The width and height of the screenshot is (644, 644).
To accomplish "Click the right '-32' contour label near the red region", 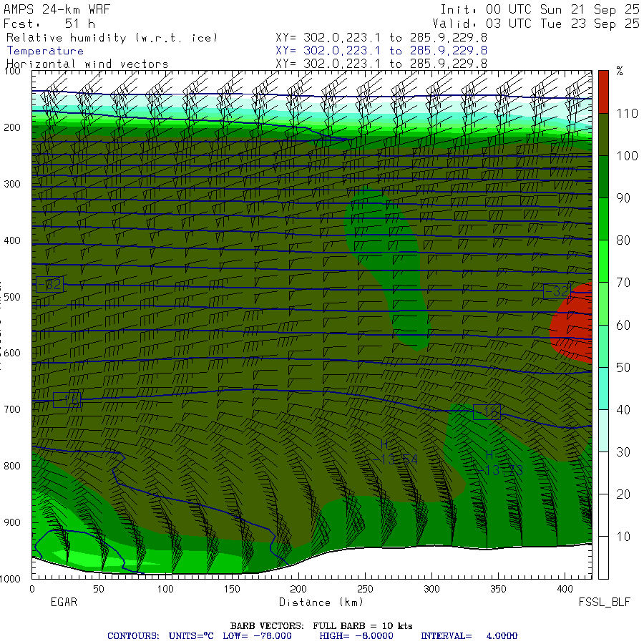I will (557, 291).
